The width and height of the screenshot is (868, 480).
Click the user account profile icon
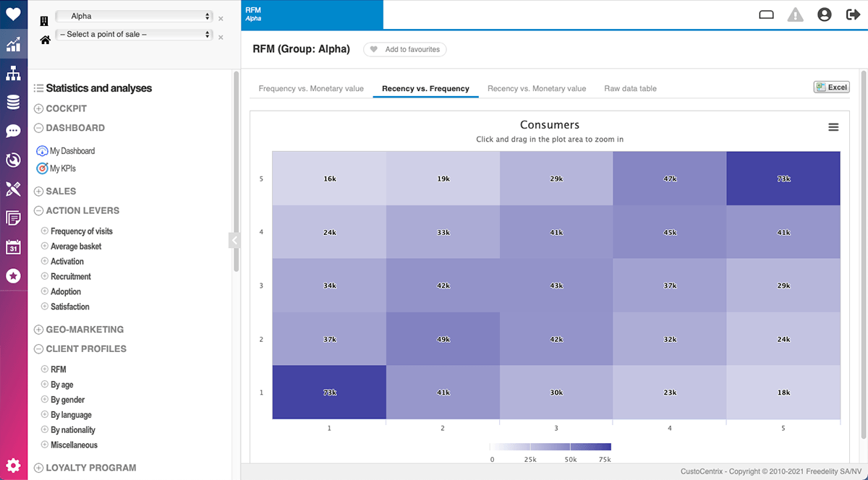824,14
